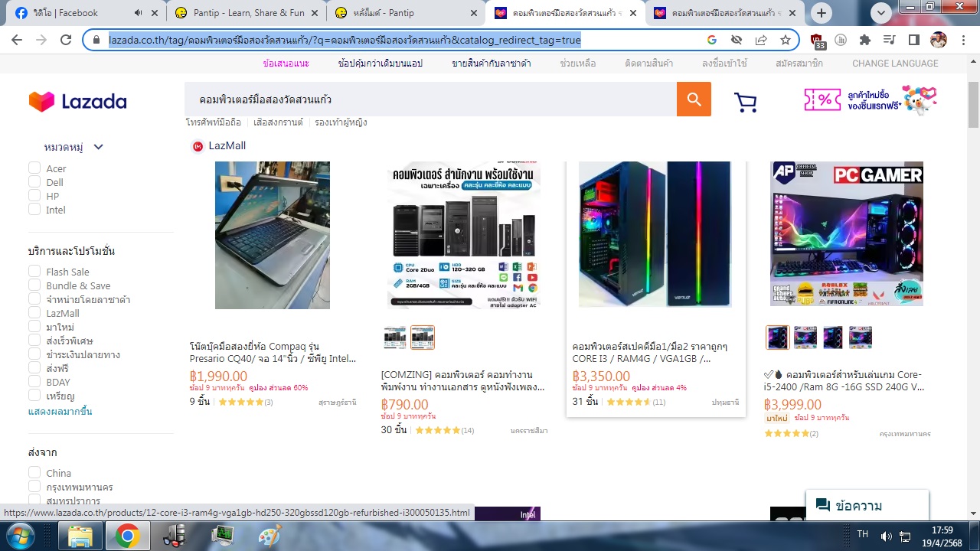Click the TH language indicator in taskbar
Viewport: 980px width, 551px height.
tap(863, 534)
